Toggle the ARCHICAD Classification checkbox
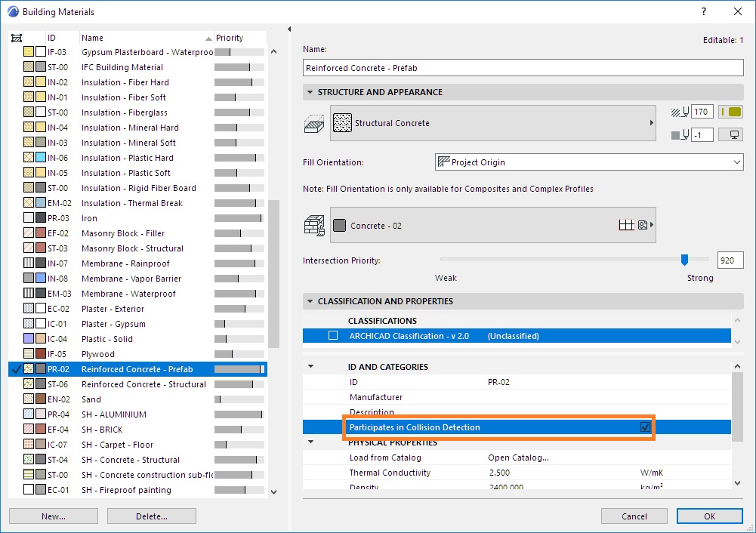 tap(332, 335)
